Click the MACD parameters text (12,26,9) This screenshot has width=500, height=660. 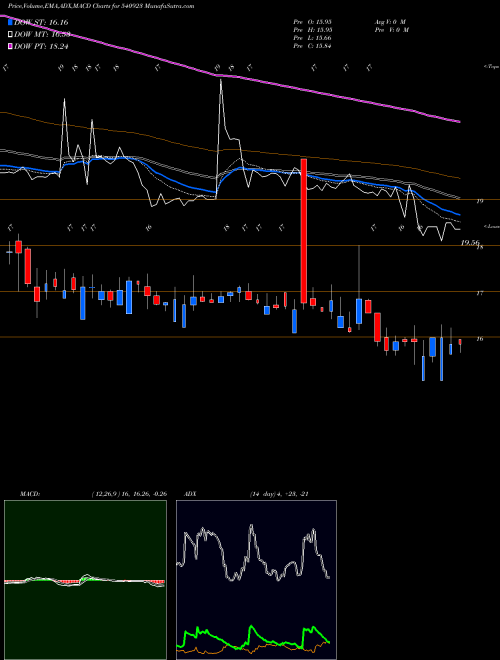click(129, 494)
